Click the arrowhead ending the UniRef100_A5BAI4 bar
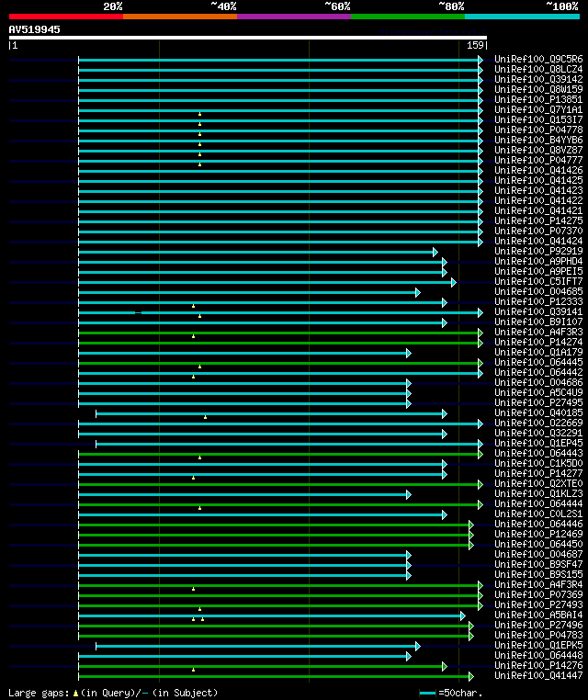The image size is (588, 700). click(462, 615)
